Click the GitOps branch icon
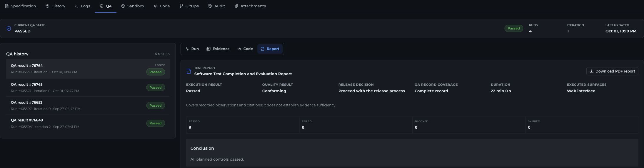Viewport: 644px width, 168px height. pos(181,6)
